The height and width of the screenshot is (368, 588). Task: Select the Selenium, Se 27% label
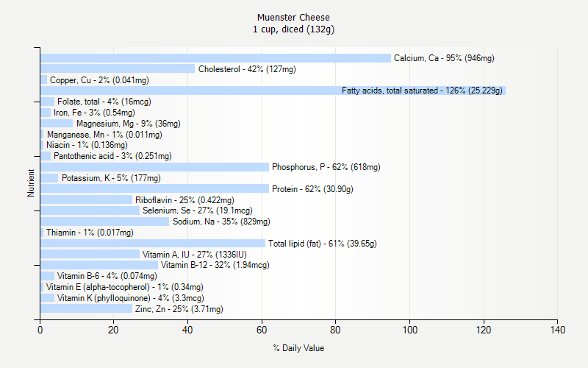tap(197, 210)
